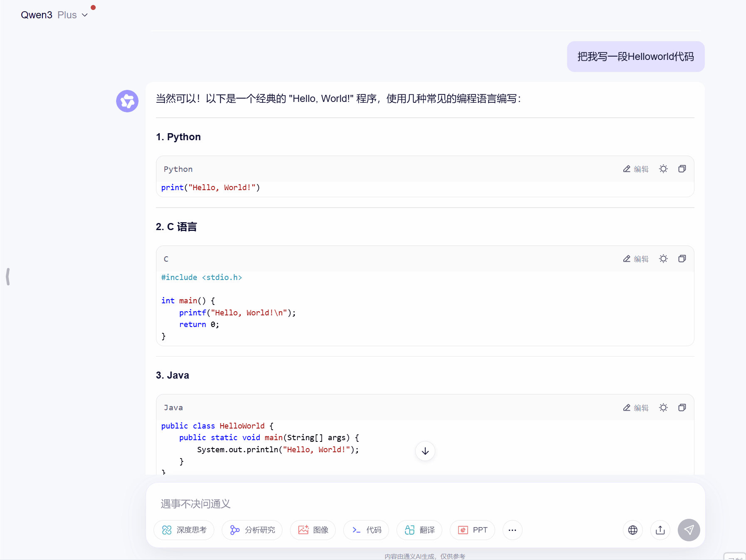
Task: Click the System.out.println code line
Action: [x=278, y=450]
